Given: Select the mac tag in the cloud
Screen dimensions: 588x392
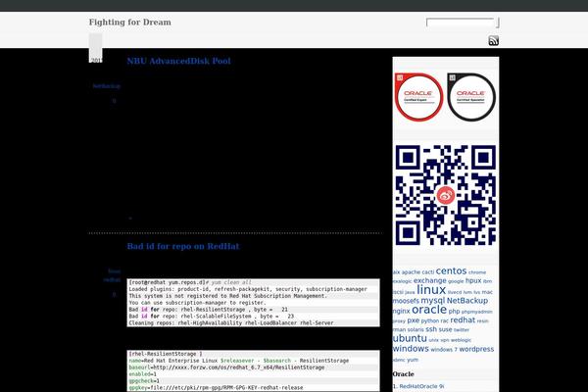Looking at the screenshot, I should point(487,292).
